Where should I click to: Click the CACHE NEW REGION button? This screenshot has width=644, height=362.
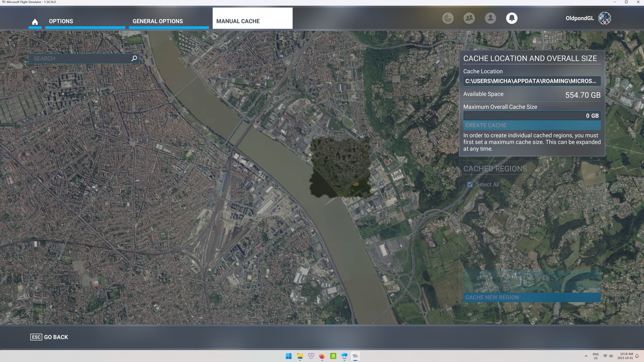[532, 297]
